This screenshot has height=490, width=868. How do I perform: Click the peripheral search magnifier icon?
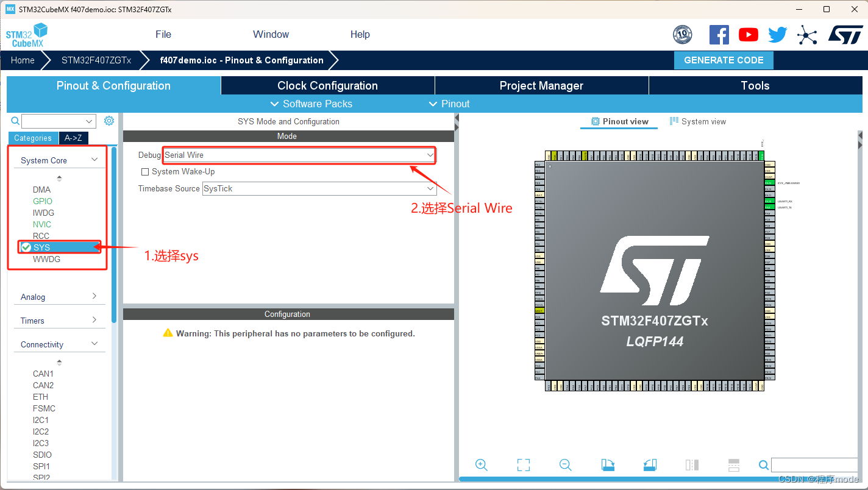point(15,121)
